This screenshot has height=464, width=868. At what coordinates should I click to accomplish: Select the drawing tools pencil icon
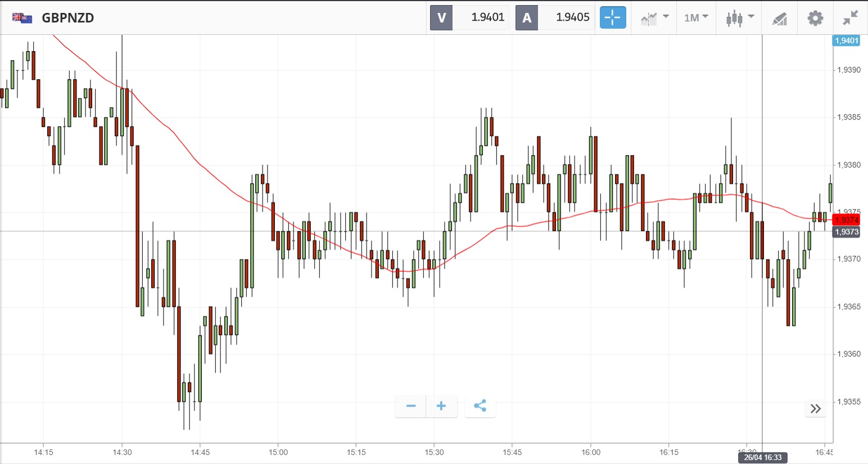click(x=779, y=19)
